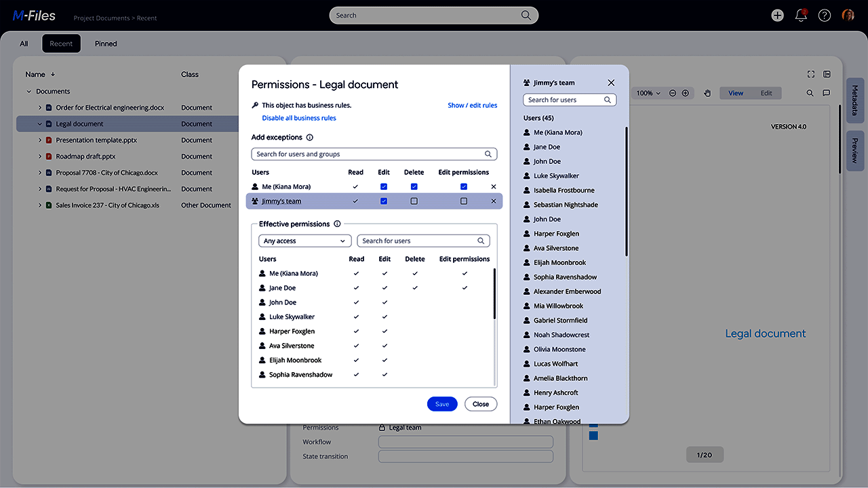Uncheck Edit checkbox for Me (Kiana Mora)

(x=384, y=186)
